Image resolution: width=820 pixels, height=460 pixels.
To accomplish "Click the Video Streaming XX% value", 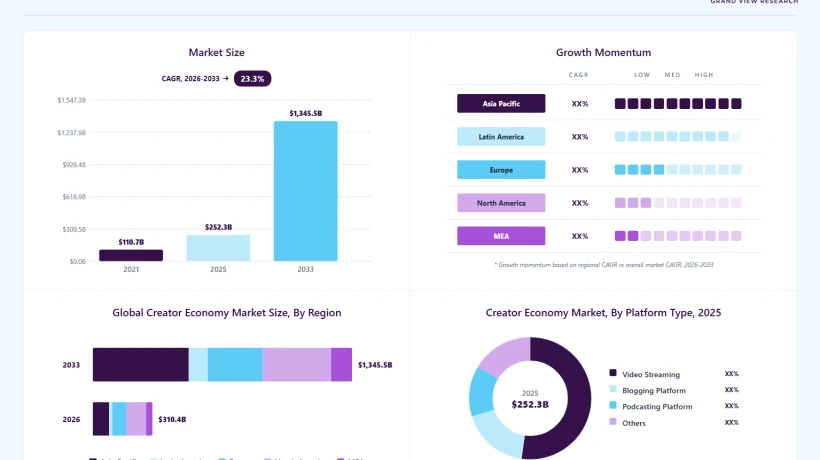I will coord(731,374).
